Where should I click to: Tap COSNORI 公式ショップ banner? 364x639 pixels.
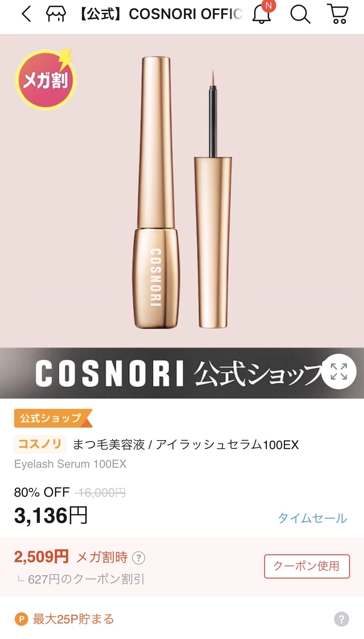pos(182,373)
